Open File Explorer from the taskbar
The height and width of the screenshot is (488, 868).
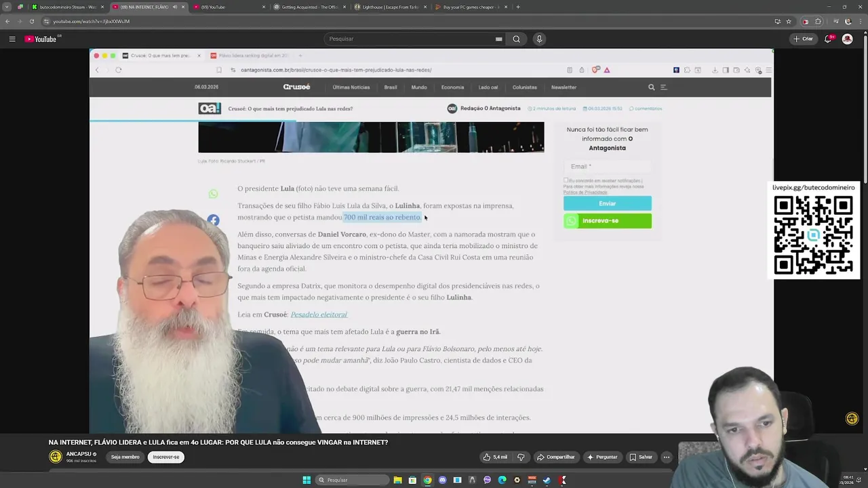(x=397, y=480)
